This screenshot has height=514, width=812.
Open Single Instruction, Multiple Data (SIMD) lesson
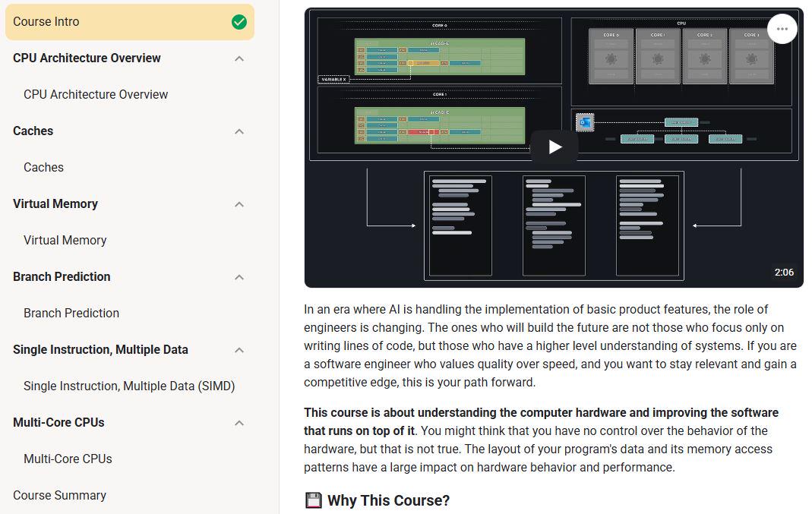click(x=129, y=386)
